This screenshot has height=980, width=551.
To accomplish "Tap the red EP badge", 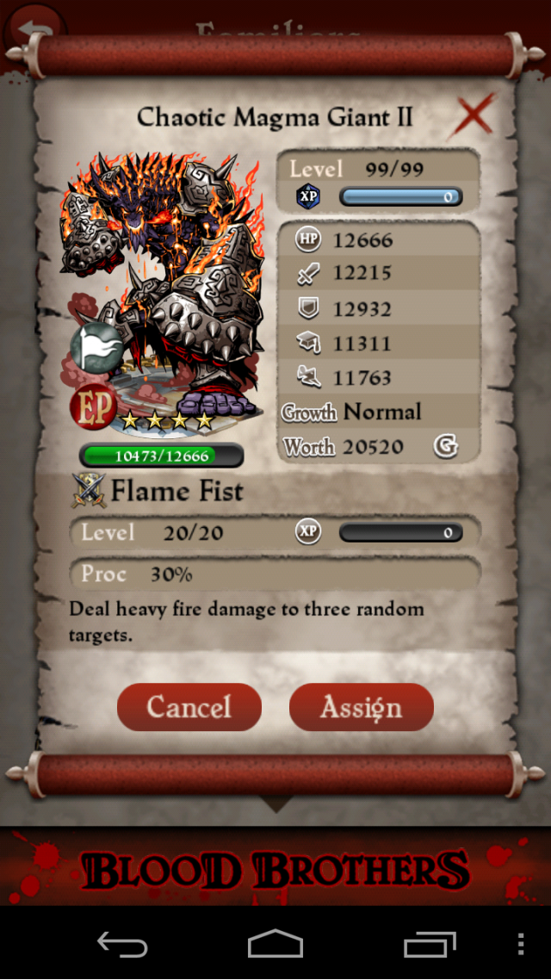I will 93,407.
